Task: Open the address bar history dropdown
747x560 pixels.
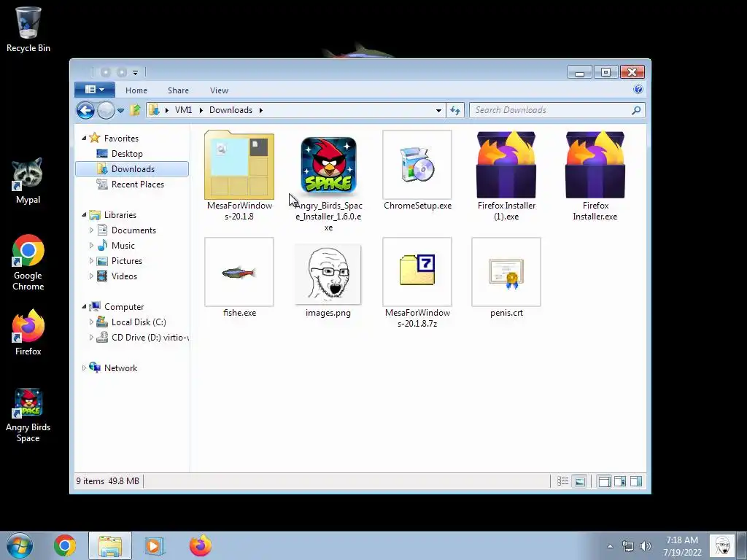Action: [x=438, y=111]
